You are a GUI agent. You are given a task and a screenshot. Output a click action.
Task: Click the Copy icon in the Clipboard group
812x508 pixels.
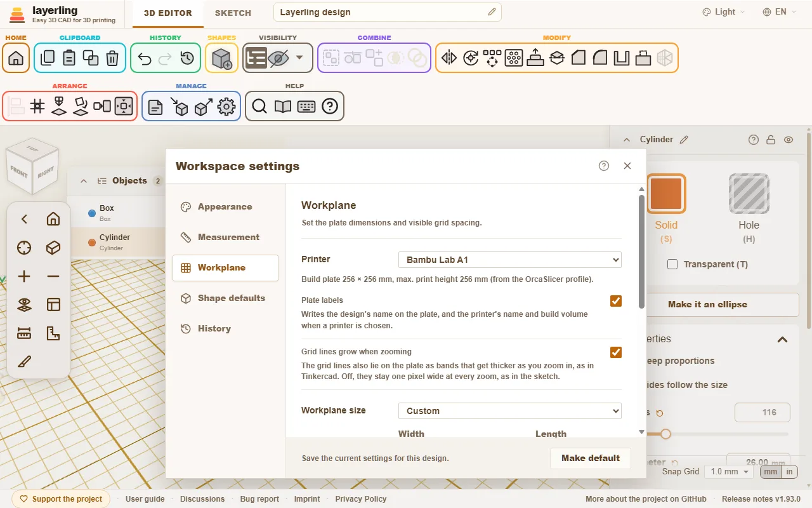pos(48,58)
